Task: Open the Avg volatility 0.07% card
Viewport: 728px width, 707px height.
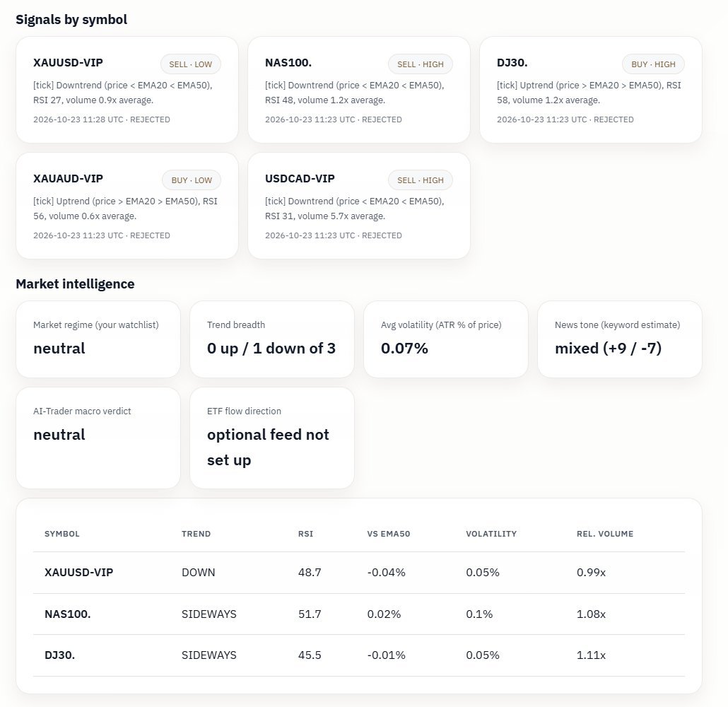Action: 446,339
